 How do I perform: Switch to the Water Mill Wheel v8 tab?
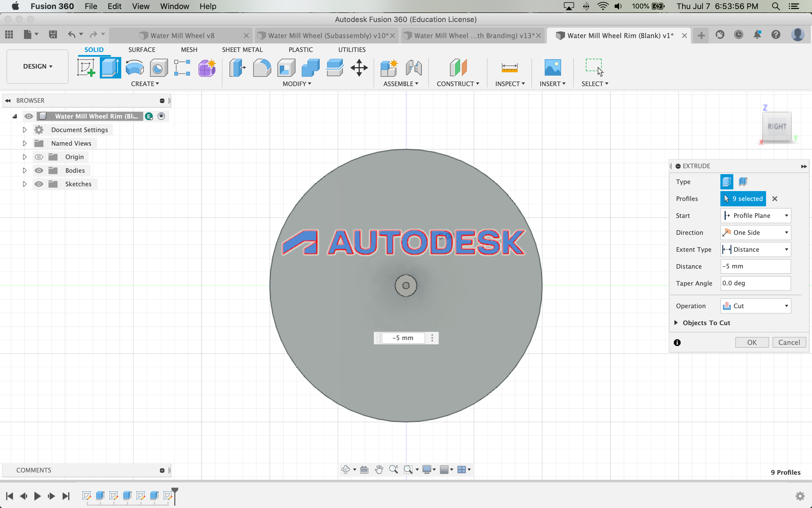(x=182, y=35)
